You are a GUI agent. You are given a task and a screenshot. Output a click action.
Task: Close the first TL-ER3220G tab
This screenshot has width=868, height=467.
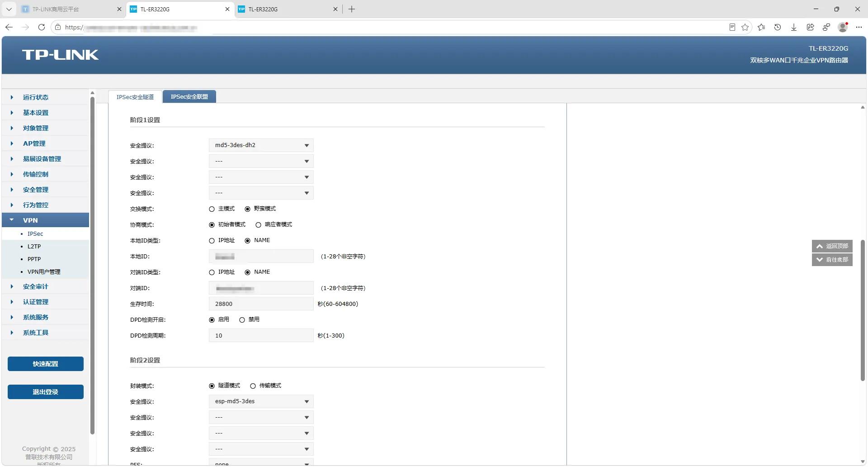pyautogui.click(x=227, y=9)
